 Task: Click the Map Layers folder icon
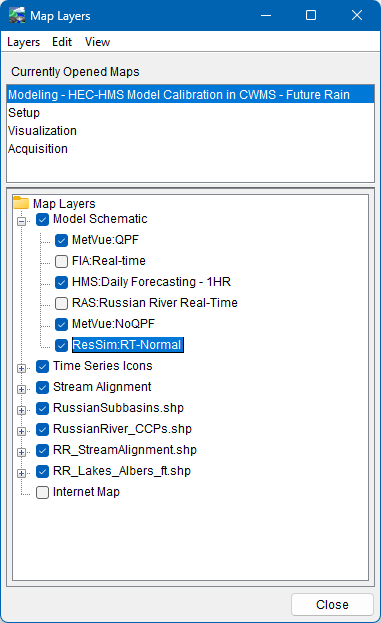click(x=21, y=203)
